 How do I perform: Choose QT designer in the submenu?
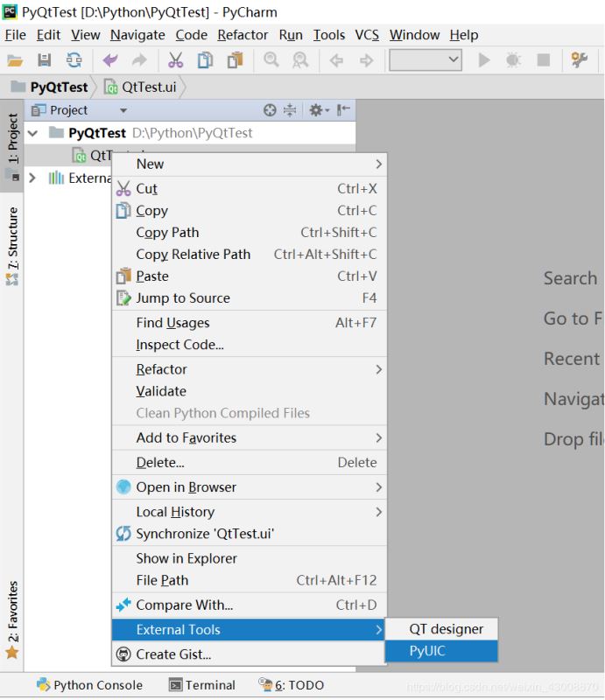[446, 629]
